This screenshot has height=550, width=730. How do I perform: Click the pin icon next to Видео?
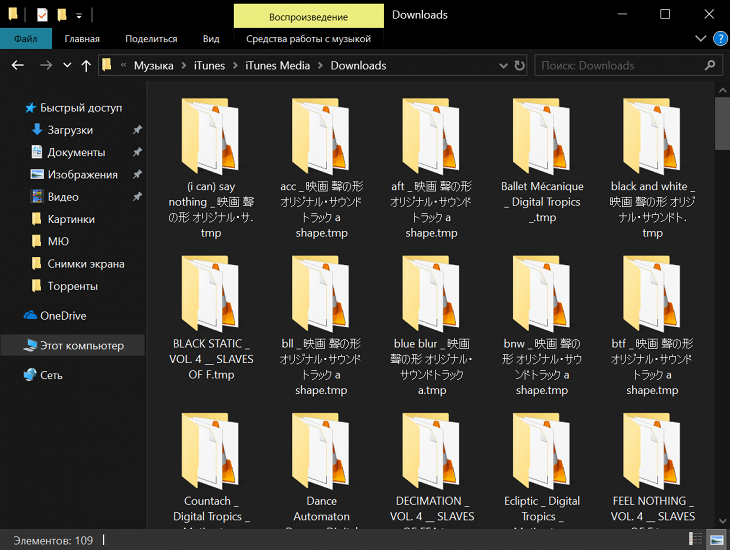137,197
